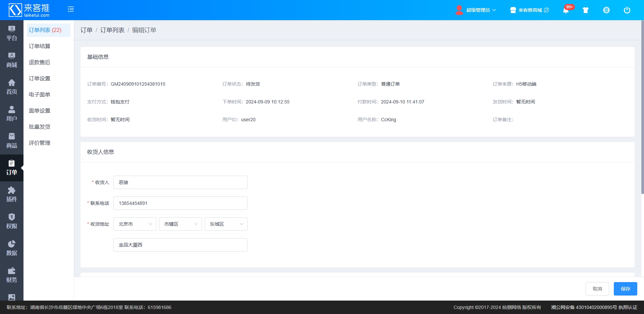Open the 插件 plugin section in sidebar

pyautogui.click(x=12, y=194)
